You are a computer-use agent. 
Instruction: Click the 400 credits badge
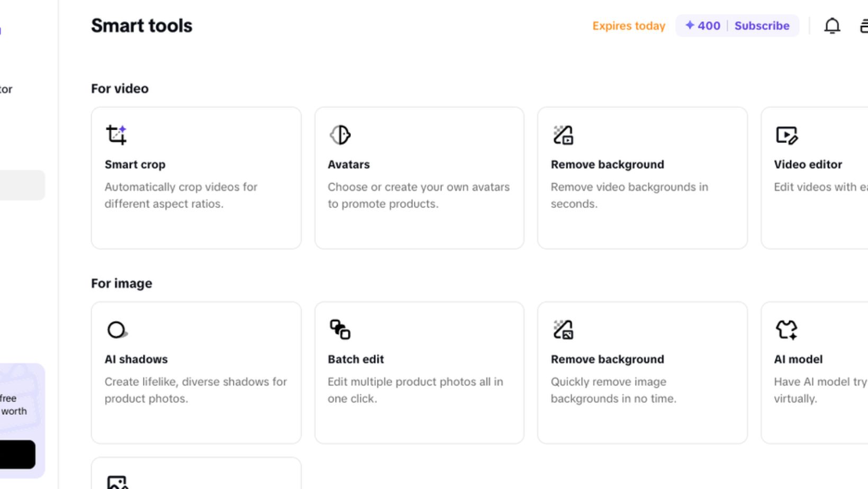[x=703, y=26]
